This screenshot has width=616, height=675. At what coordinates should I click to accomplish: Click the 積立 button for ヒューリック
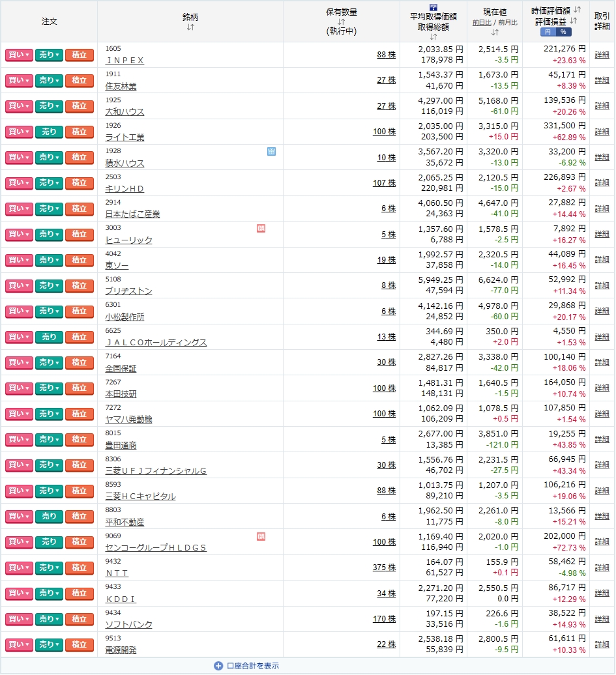pyautogui.click(x=80, y=235)
